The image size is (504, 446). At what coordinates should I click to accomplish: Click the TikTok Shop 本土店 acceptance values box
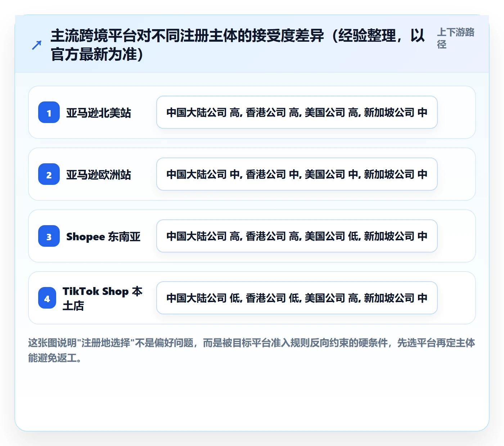(297, 298)
